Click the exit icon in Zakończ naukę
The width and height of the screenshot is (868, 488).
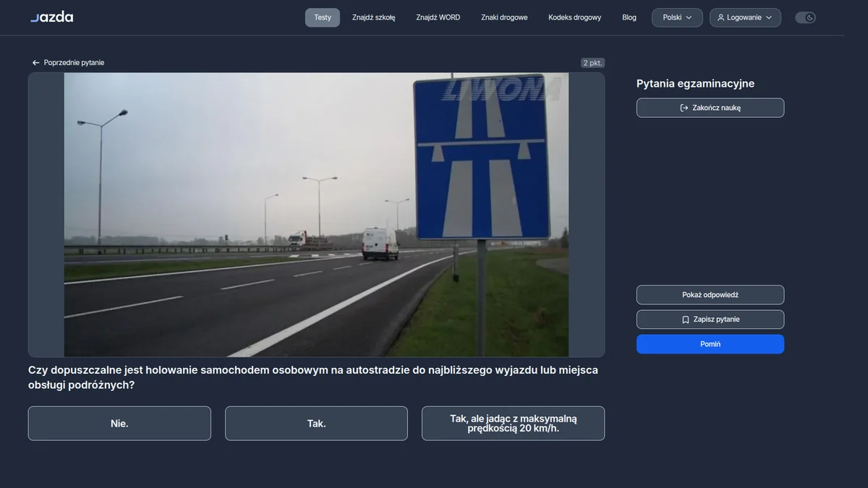coord(684,108)
